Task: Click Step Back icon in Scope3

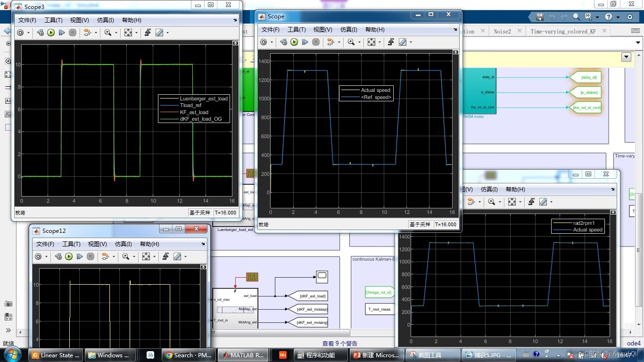Action: pos(40,33)
